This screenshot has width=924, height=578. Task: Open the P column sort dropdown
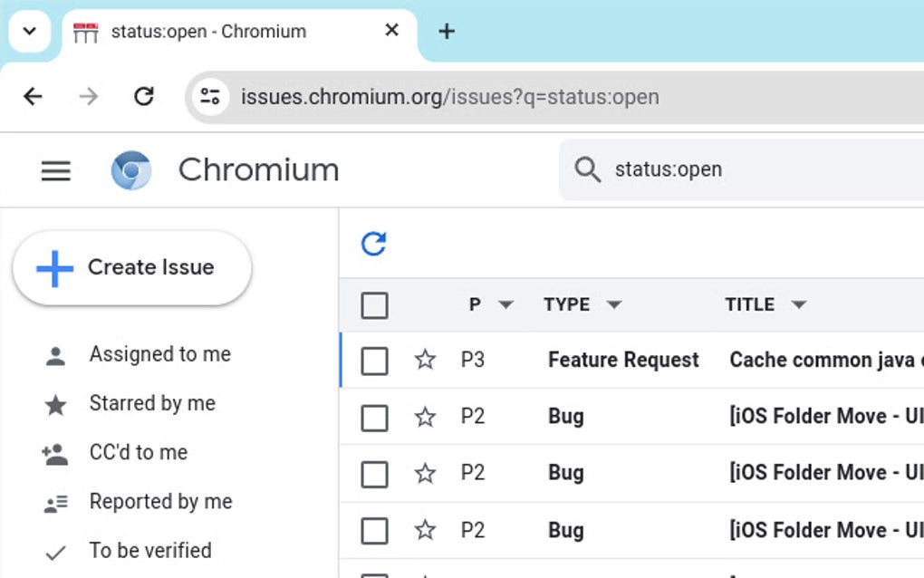[506, 305]
